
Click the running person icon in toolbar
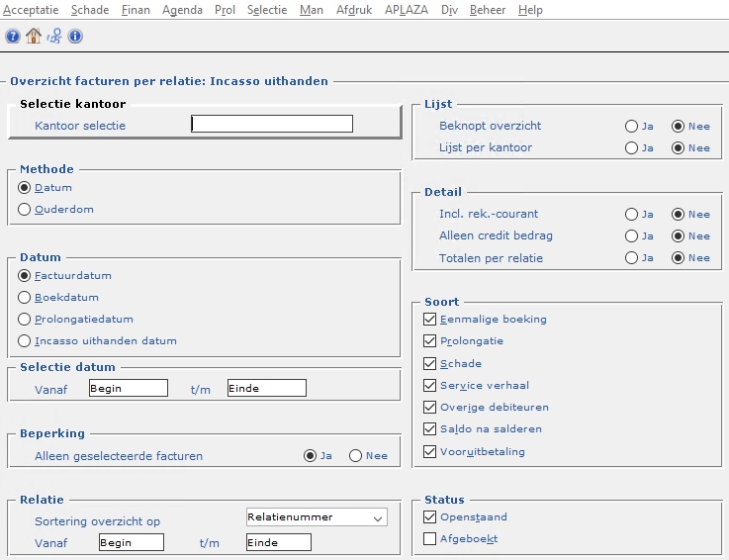coord(54,37)
